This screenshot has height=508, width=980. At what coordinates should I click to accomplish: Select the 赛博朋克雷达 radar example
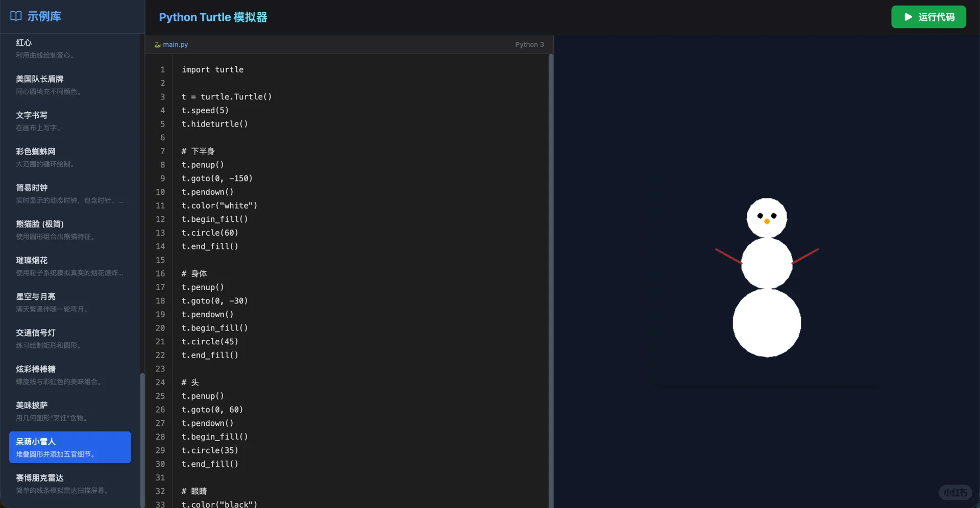point(70,484)
